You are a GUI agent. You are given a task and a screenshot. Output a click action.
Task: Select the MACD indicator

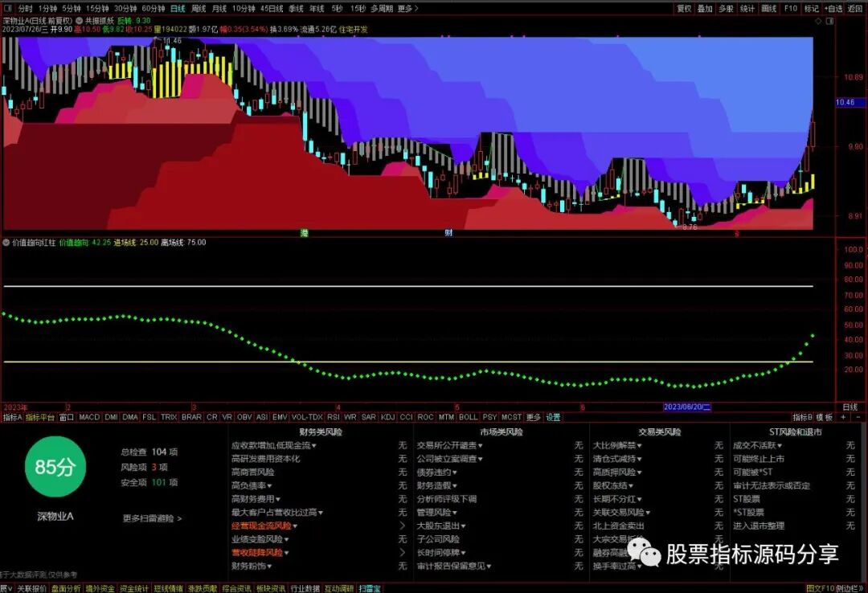[x=89, y=417]
